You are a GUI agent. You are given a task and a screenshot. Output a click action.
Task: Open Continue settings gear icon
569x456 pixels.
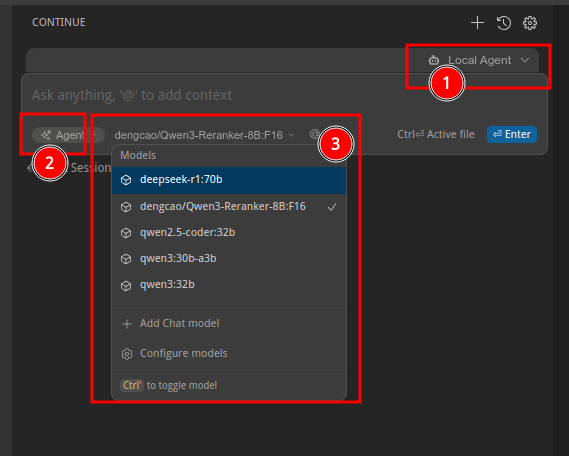click(530, 23)
